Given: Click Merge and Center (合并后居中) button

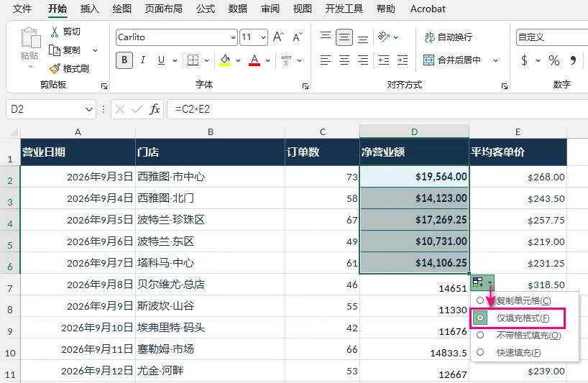Looking at the screenshot, I should [x=452, y=60].
